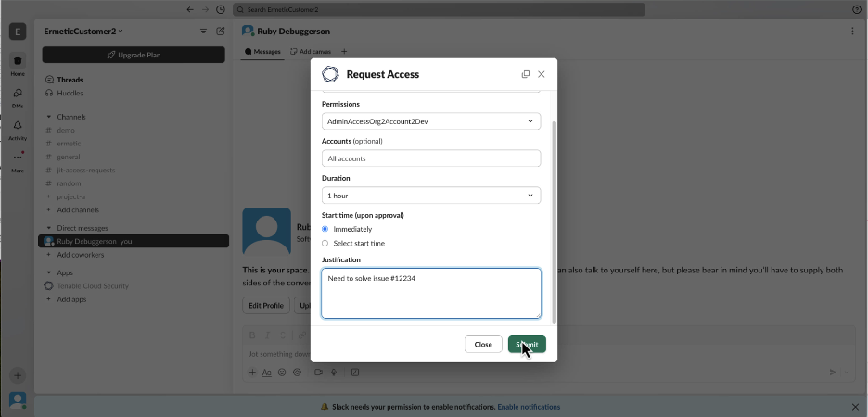Record an audio clip microphone icon
Screen dimensions: 868x417
(334, 373)
